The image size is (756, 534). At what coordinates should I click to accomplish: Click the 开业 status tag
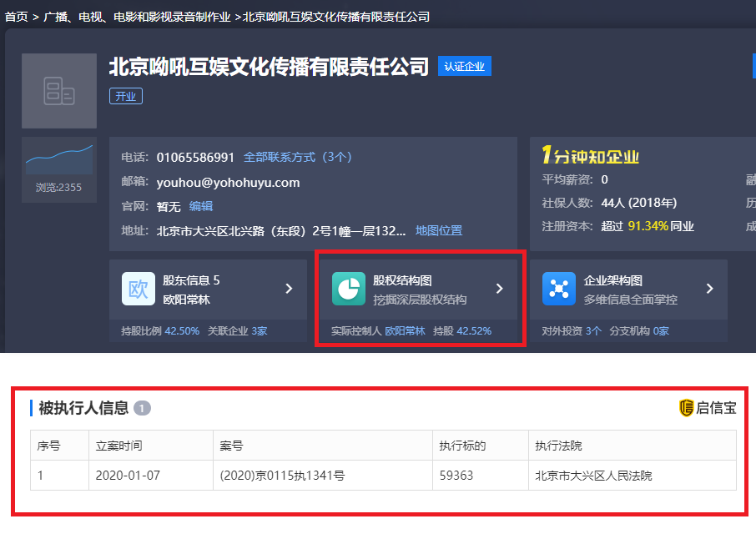pyautogui.click(x=126, y=97)
